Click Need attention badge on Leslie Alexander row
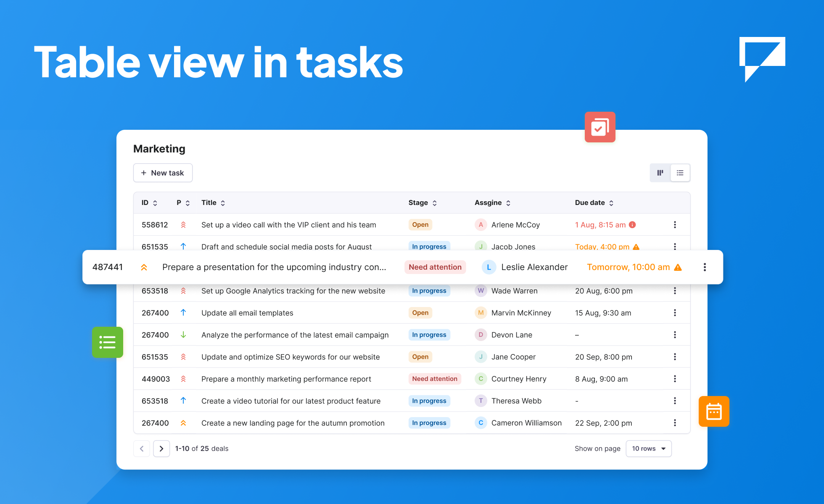Image resolution: width=824 pixels, height=504 pixels. pyautogui.click(x=435, y=267)
